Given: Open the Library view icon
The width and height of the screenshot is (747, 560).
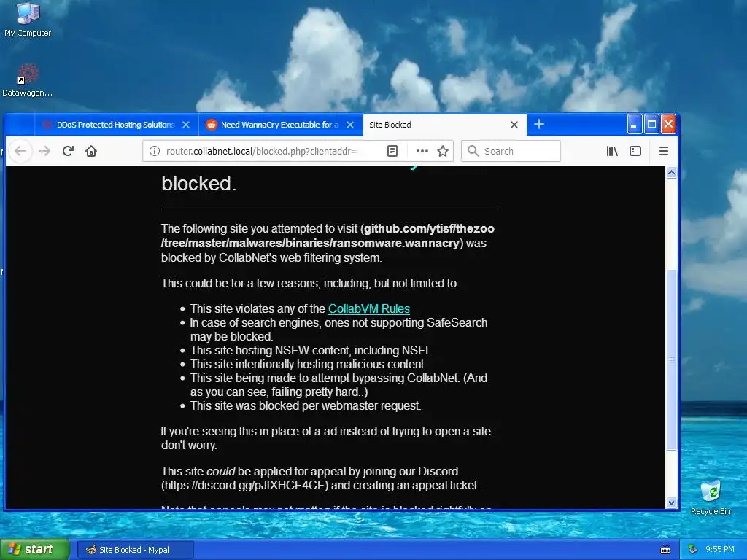Looking at the screenshot, I should pyautogui.click(x=612, y=151).
